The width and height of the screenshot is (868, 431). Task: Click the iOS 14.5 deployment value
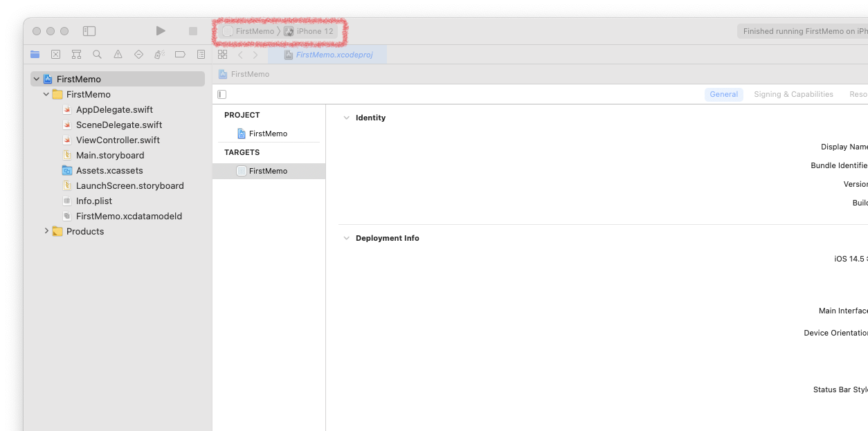851,259
